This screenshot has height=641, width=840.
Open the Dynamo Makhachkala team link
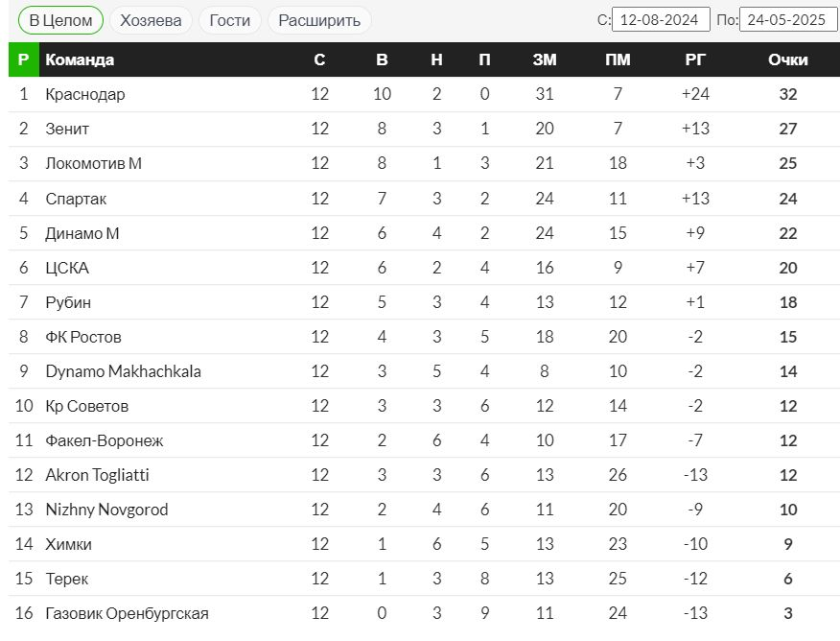[x=123, y=371]
